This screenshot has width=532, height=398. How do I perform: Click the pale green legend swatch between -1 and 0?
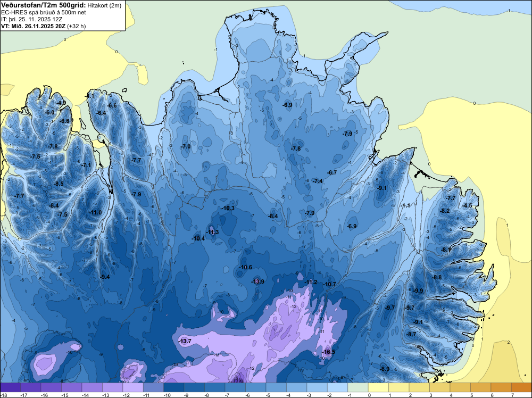(358, 387)
